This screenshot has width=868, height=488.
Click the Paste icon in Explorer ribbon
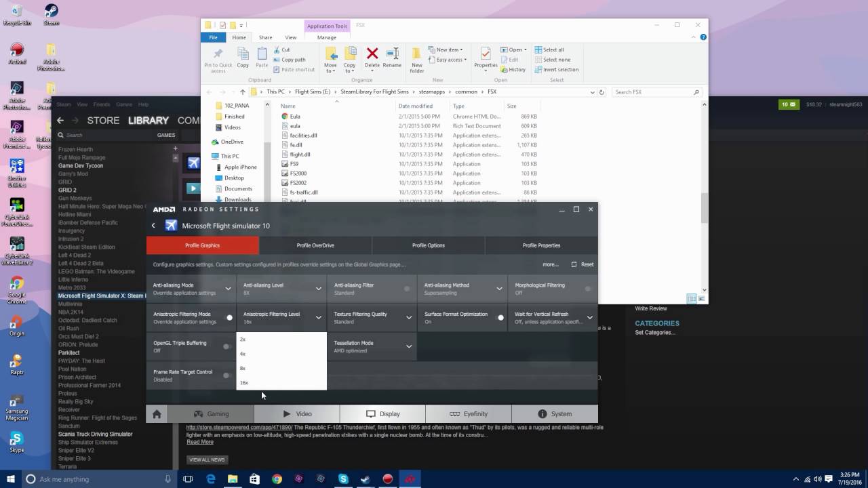[262, 58]
